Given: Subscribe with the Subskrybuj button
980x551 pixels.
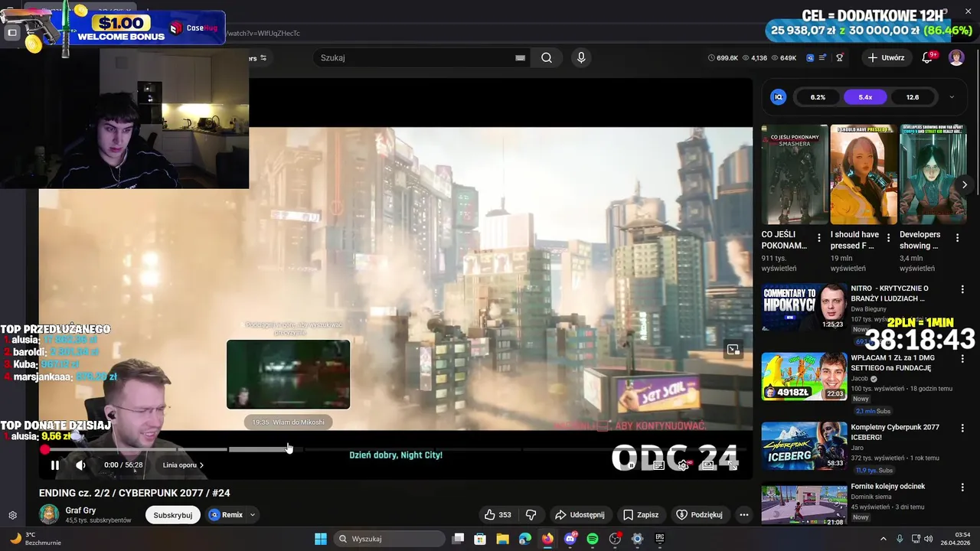Looking at the screenshot, I should coord(173,515).
